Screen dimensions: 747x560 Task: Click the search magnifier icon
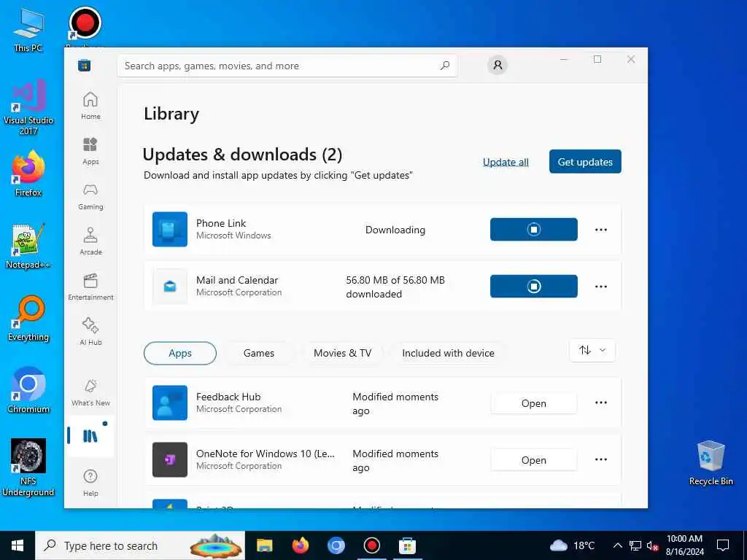(x=445, y=66)
